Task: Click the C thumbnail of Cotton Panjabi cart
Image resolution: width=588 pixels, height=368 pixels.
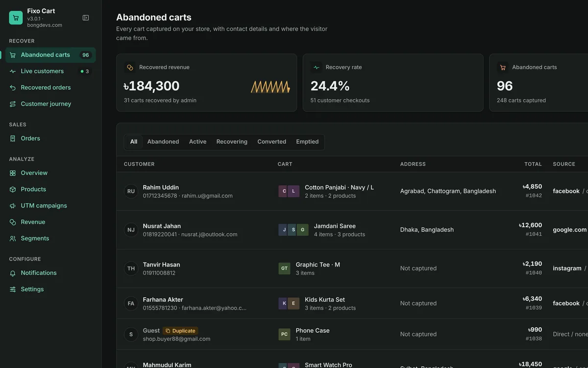Action: point(284,191)
